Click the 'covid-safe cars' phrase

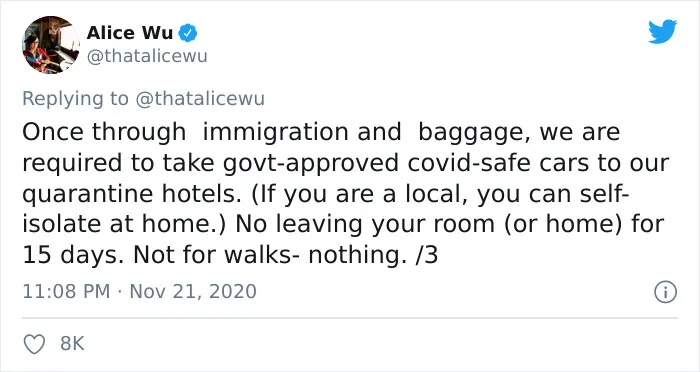498,163
